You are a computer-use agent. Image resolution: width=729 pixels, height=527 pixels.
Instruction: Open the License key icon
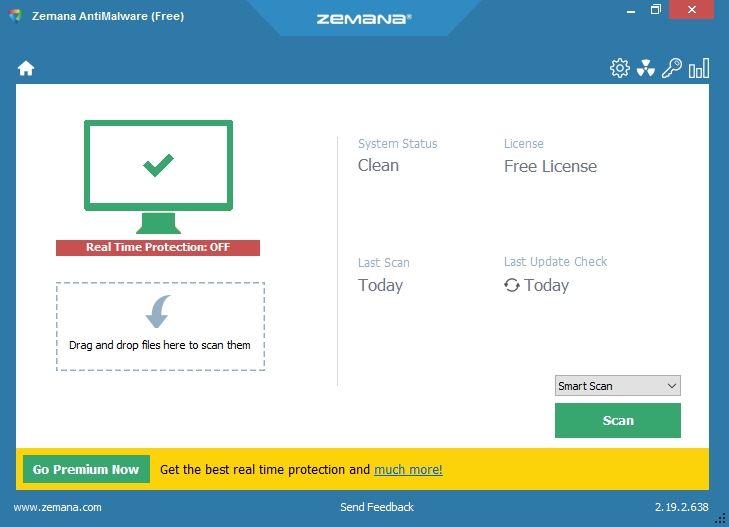672,68
